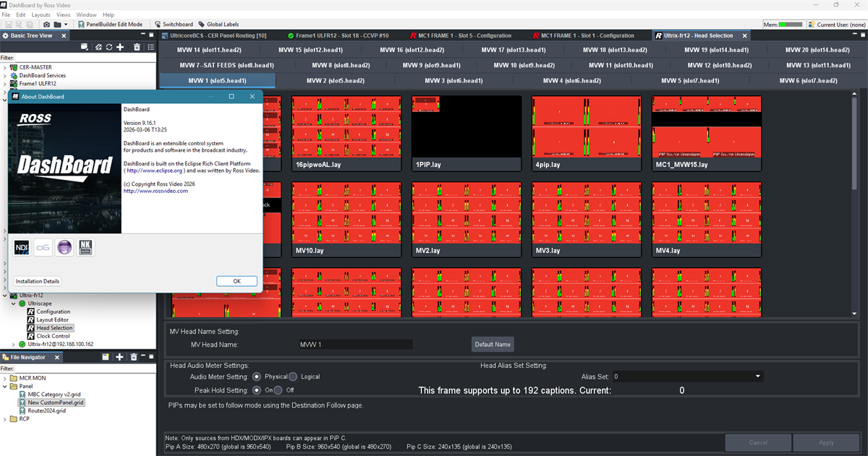
Task: Select MVW 2 (slot5.head2) head tab
Action: 335,80
